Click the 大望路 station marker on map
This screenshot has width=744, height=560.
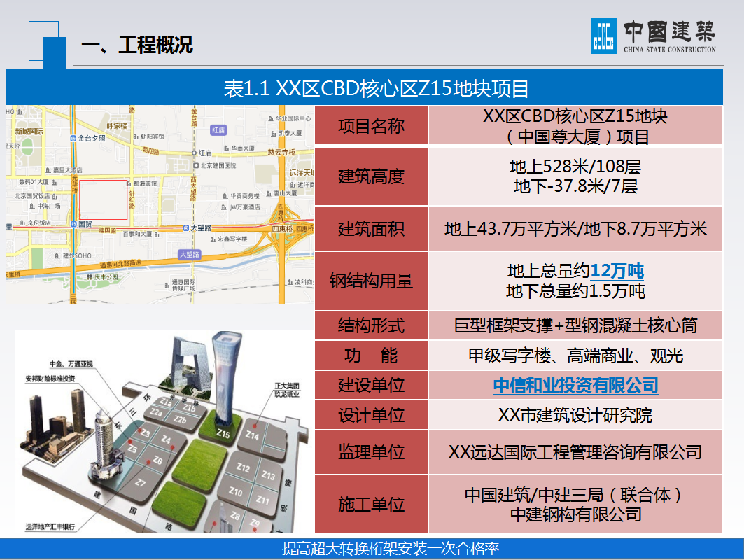[186, 228]
